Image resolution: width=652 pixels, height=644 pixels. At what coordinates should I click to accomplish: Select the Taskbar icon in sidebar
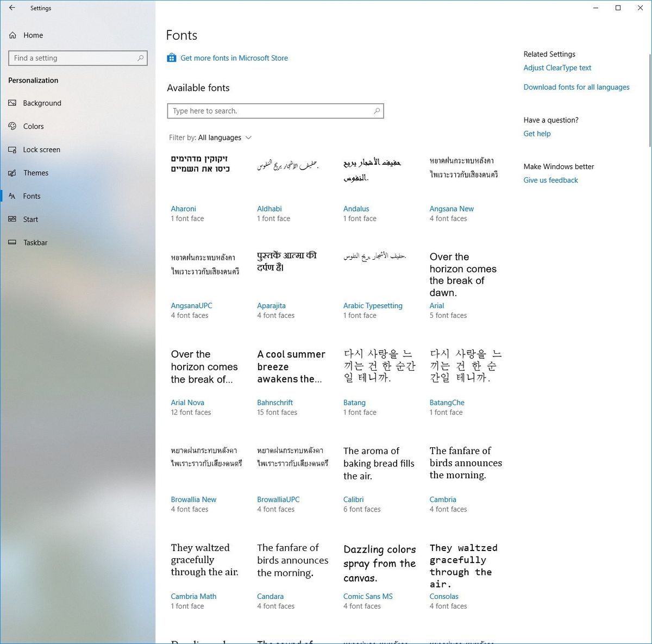(12, 242)
